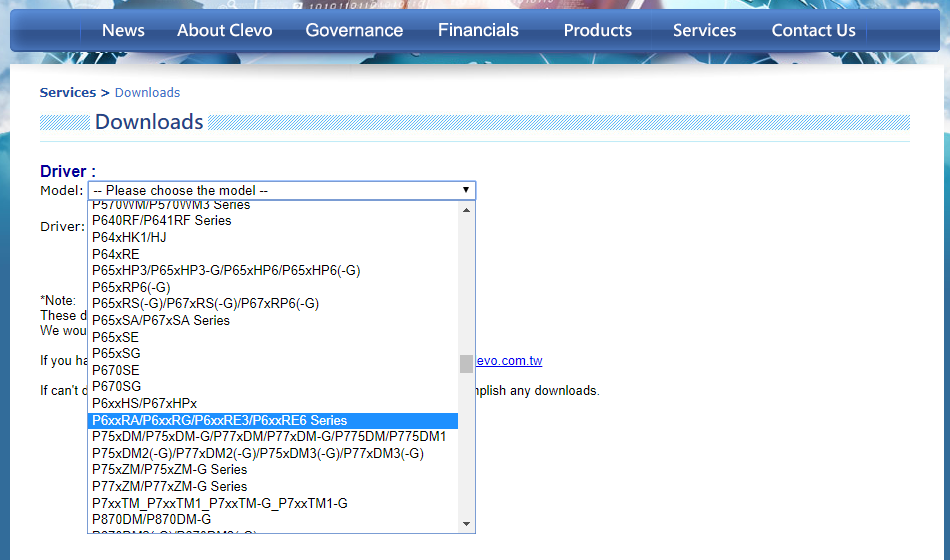950x560 pixels.
Task: Open the News menu item
Action: (x=123, y=30)
